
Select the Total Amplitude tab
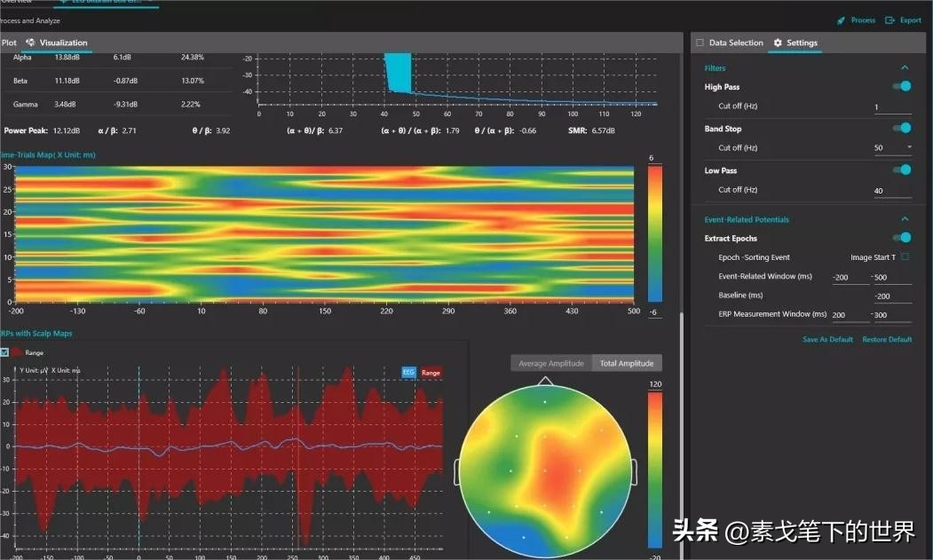pos(627,363)
